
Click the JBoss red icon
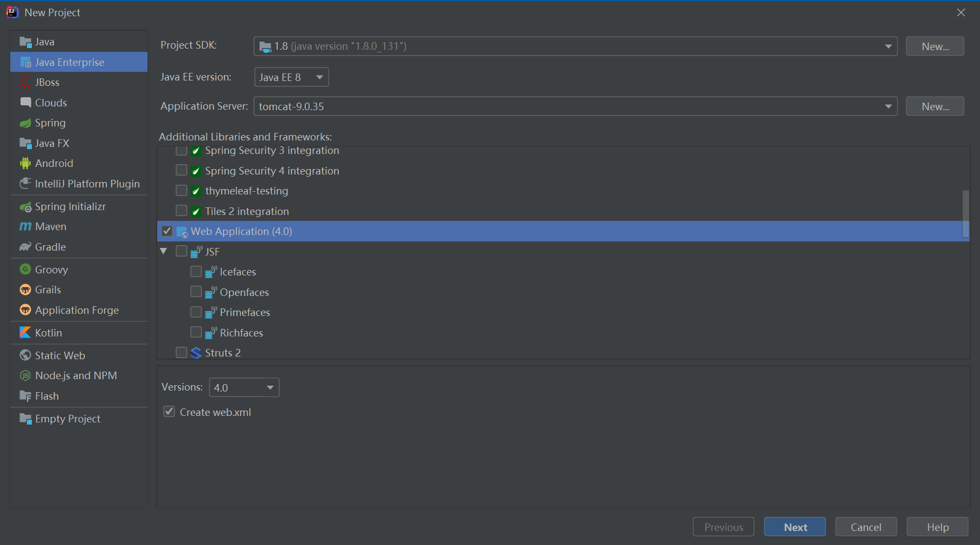click(25, 82)
